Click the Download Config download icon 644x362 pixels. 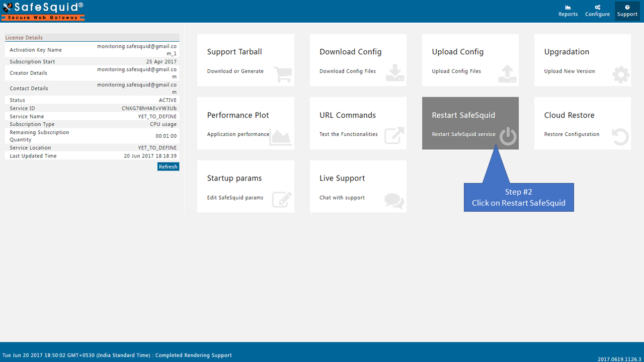coord(395,73)
